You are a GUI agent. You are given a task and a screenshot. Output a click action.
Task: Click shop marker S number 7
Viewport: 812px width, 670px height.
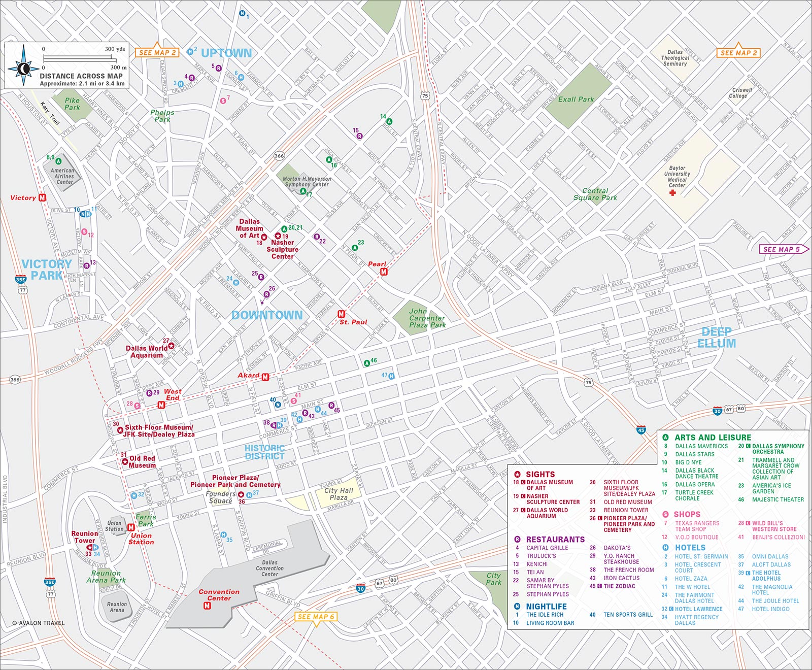(x=223, y=100)
